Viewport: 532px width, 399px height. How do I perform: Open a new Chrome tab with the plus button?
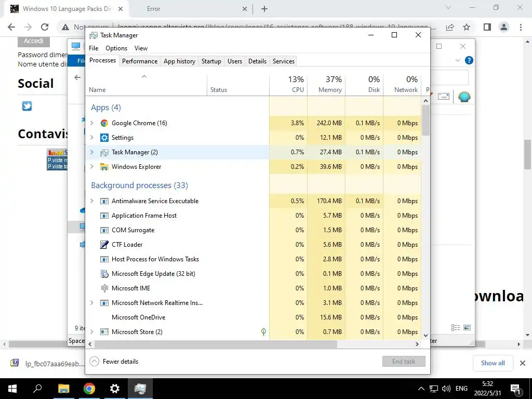click(264, 9)
